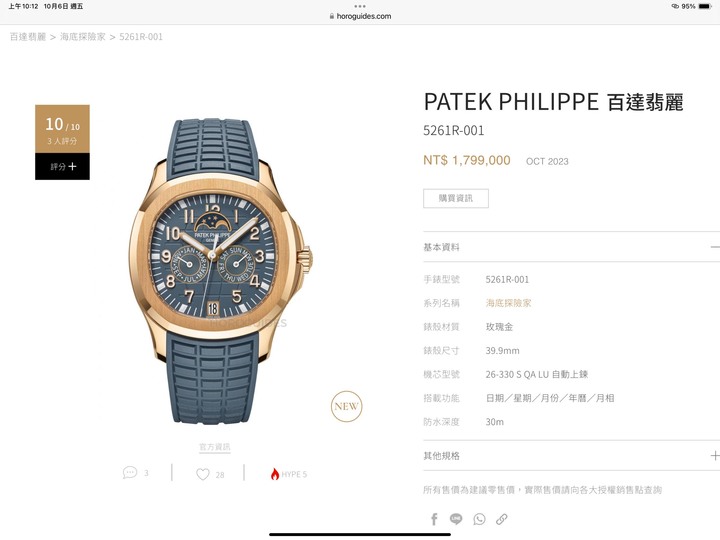This screenshot has width=720, height=540.
Task: Open the 海底探險家 series name link
Action: tap(508, 303)
